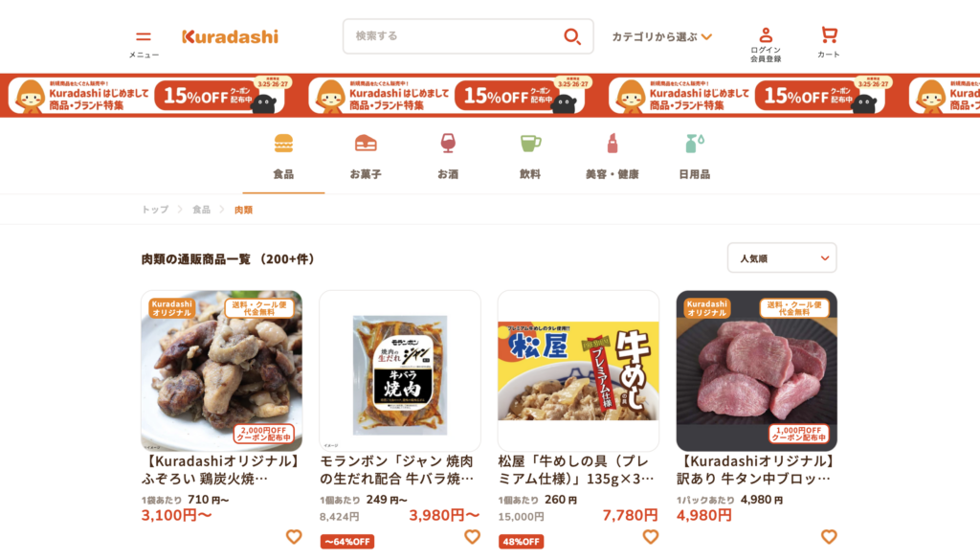980x560 pixels.
Task: Open the カート shopping cart icon
Action: (x=829, y=34)
